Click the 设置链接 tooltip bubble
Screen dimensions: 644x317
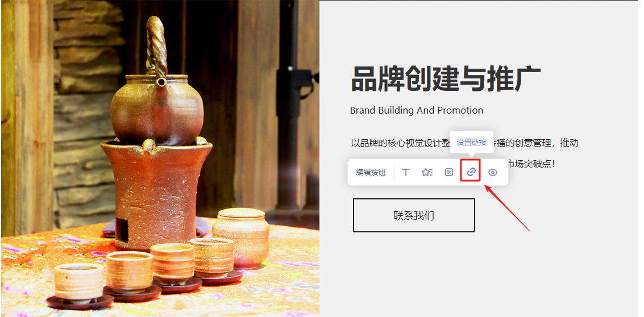pos(472,143)
